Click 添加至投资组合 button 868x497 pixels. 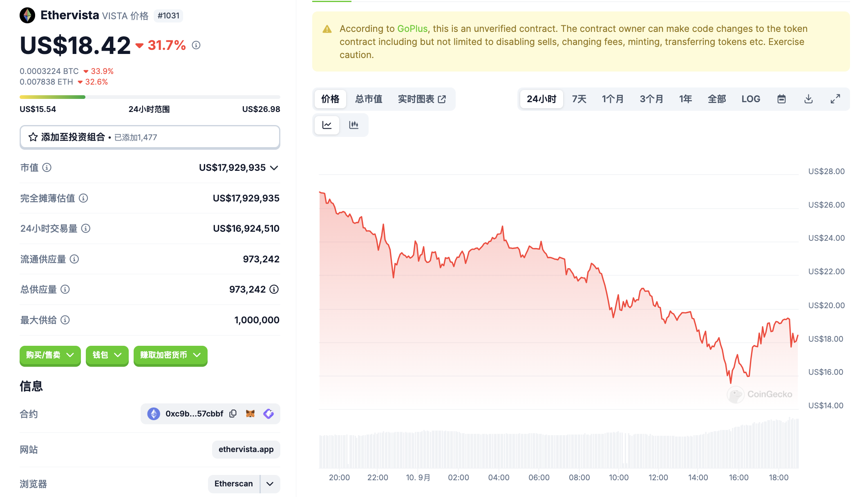tap(150, 137)
